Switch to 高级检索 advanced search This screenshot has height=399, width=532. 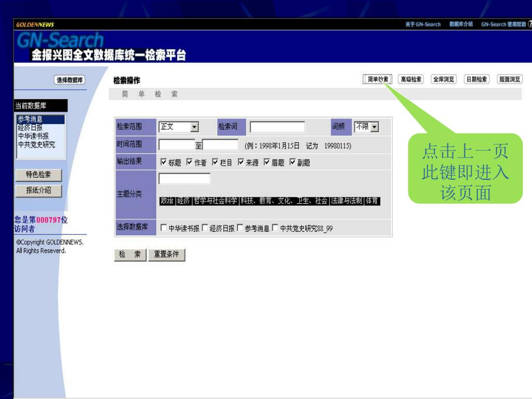pyautogui.click(x=410, y=79)
